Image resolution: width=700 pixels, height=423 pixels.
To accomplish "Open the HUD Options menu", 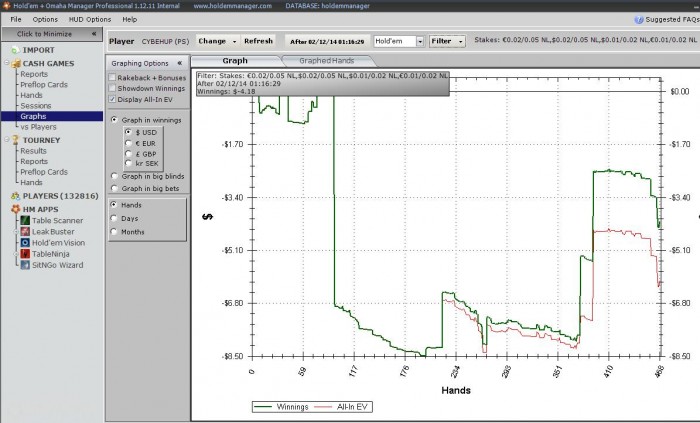I will click(90, 20).
